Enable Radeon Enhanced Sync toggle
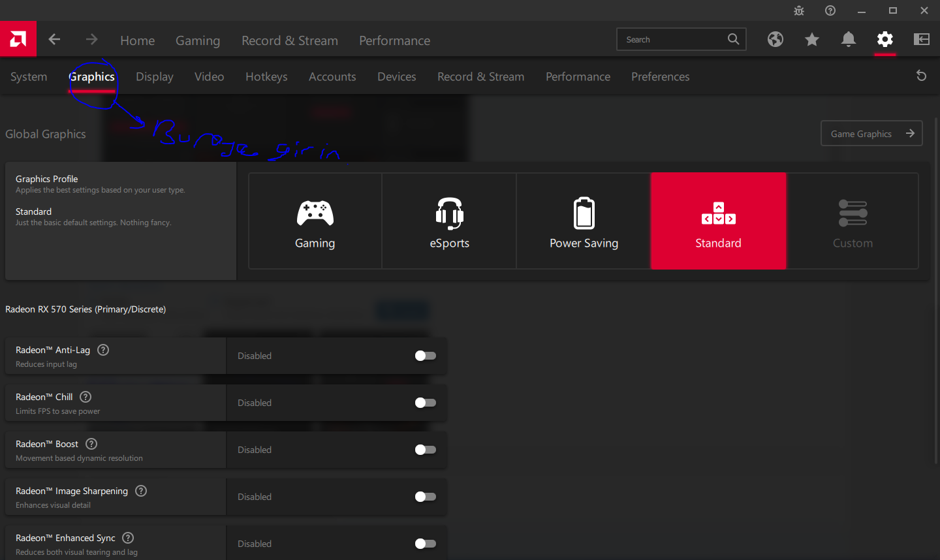Viewport: 940px width, 560px height. pos(426,544)
